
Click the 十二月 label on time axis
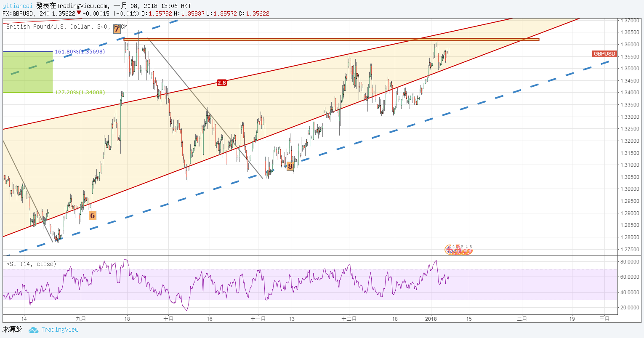(349, 319)
